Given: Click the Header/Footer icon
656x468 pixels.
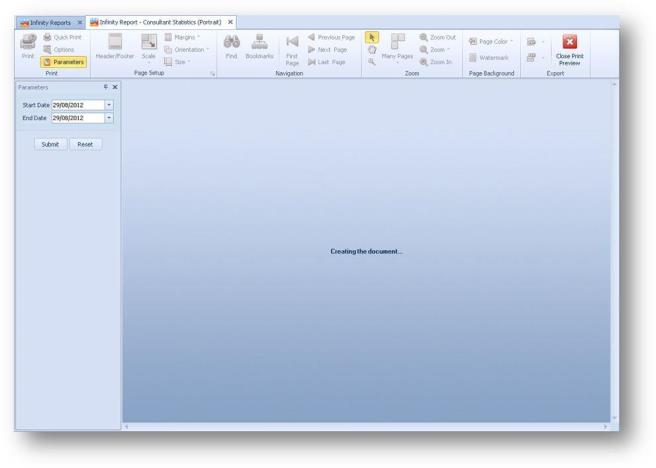Looking at the screenshot, I should (114, 42).
